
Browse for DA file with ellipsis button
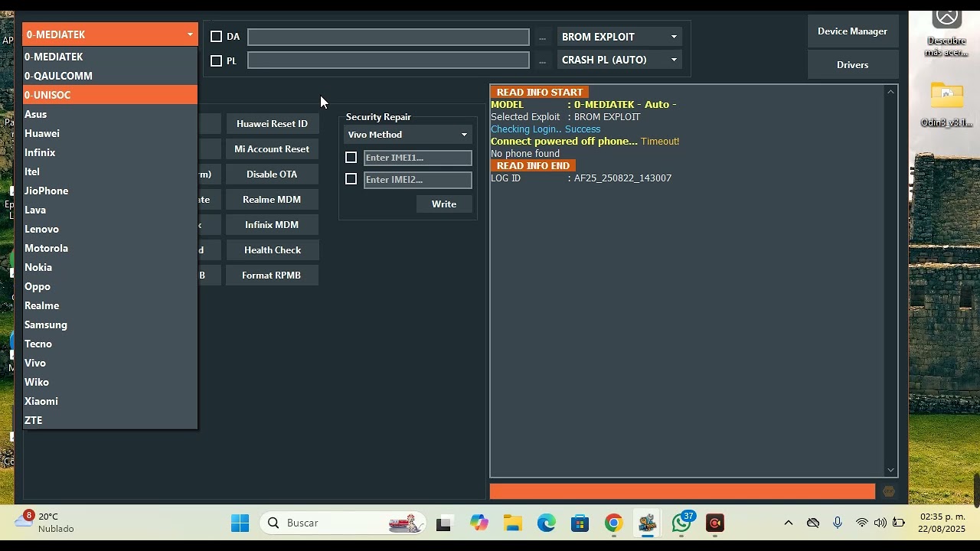coord(542,37)
